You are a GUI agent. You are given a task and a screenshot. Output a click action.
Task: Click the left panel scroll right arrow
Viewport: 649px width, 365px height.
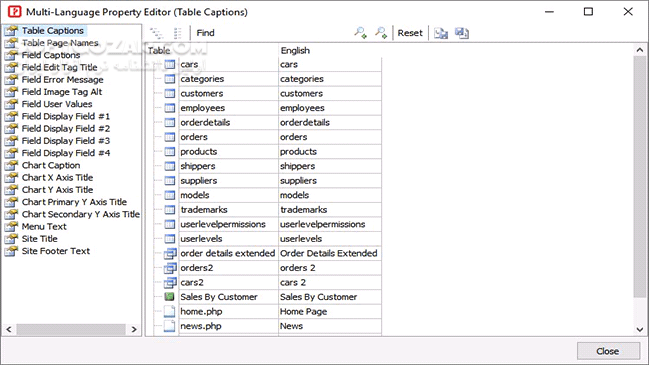[x=134, y=329]
